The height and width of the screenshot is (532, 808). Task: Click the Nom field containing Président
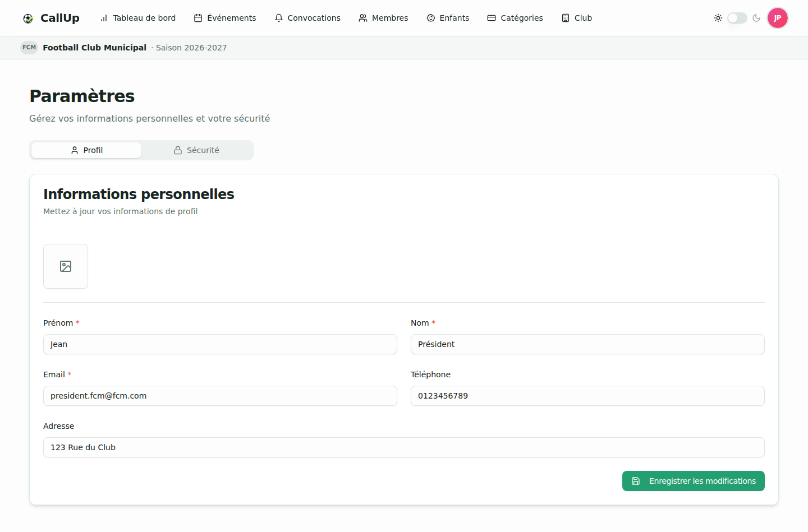[x=587, y=344]
